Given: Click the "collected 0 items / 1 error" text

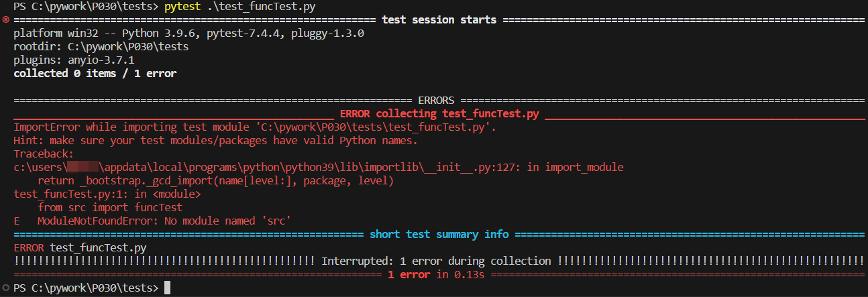Looking at the screenshot, I should click(95, 74).
